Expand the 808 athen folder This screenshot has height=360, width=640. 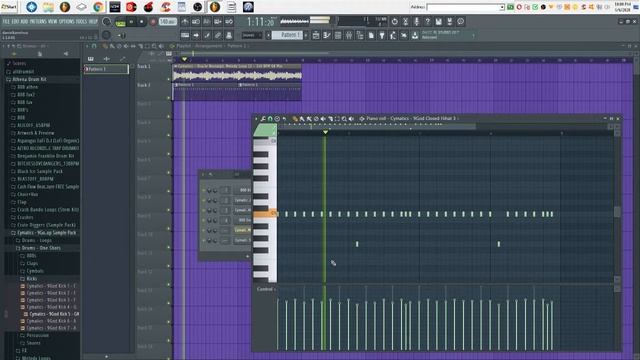pyautogui.click(x=27, y=87)
